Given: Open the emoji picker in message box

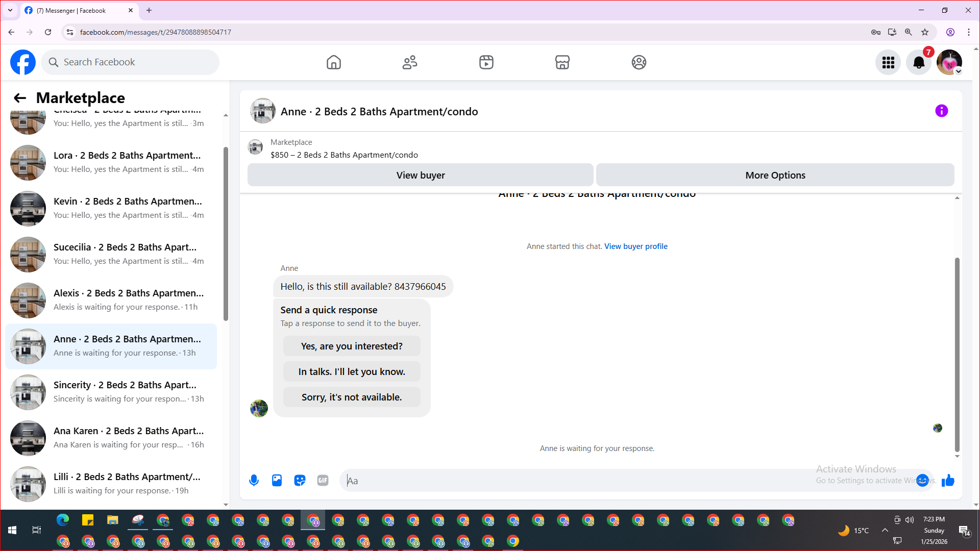Looking at the screenshot, I should tap(922, 481).
